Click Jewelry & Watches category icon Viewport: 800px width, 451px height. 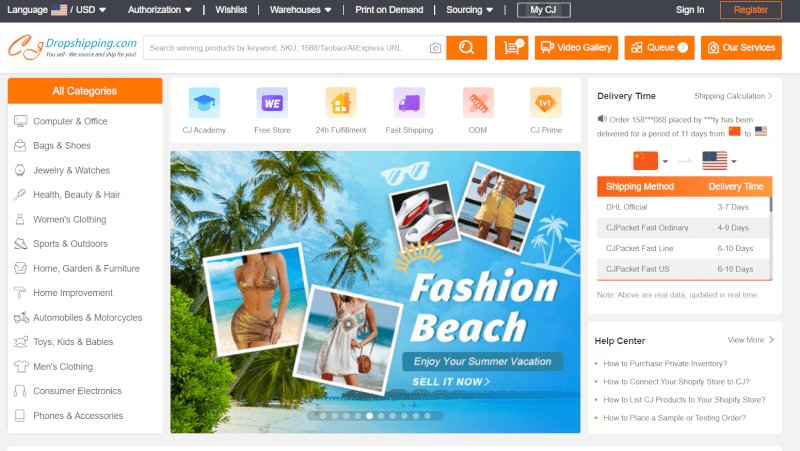[x=20, y=170]
